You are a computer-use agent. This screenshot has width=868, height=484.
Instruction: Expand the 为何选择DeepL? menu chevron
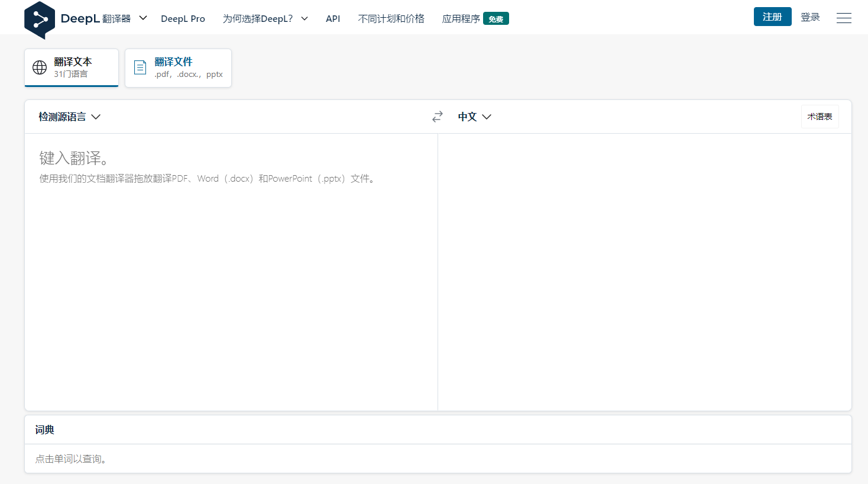[305, 18]
